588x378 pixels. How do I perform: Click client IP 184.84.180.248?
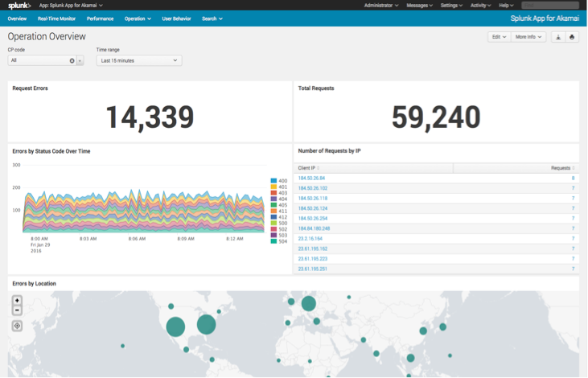315,228
